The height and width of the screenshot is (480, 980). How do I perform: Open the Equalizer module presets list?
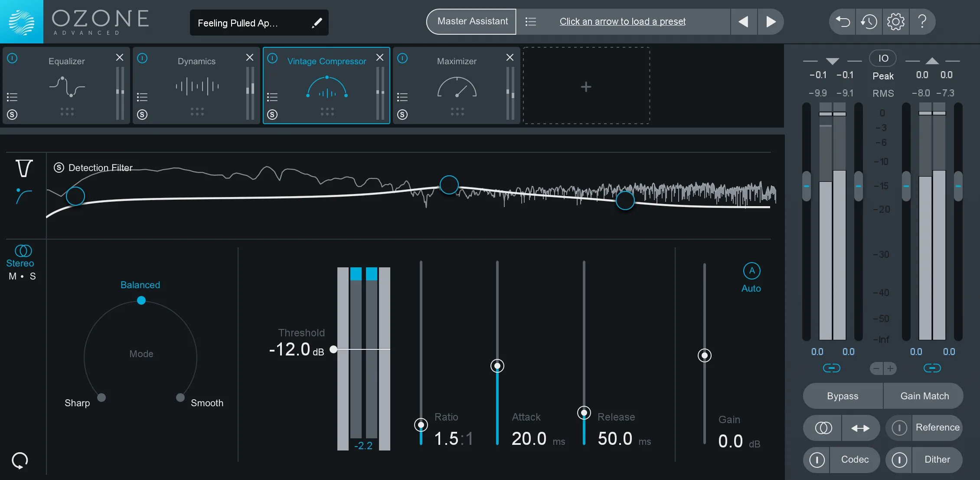pyautogui.click(x=12, y=97)
